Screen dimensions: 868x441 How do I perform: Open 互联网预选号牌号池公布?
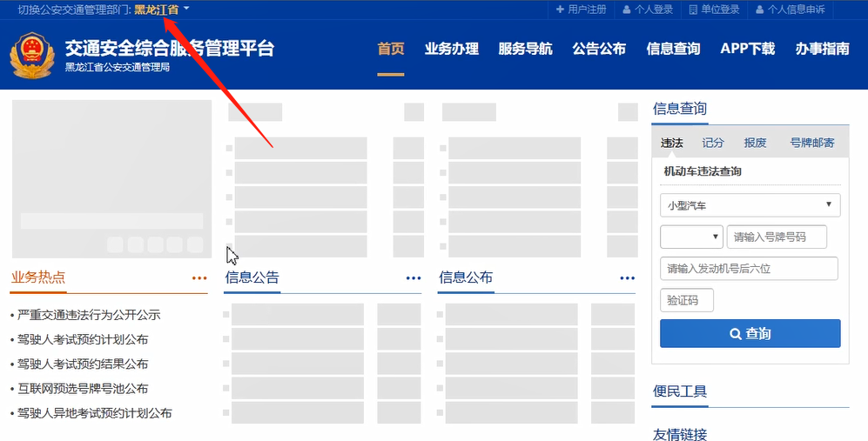(83, 389)
